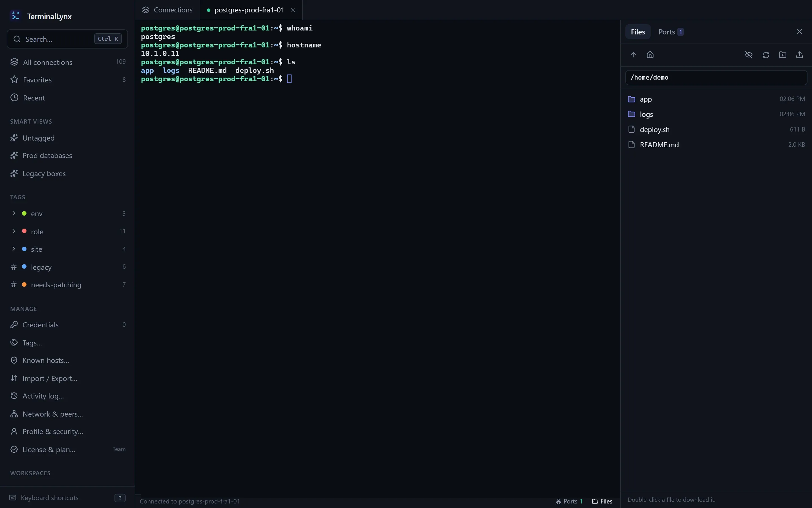Expand the role tag group

pyautogui.click(x=67, y=231)
